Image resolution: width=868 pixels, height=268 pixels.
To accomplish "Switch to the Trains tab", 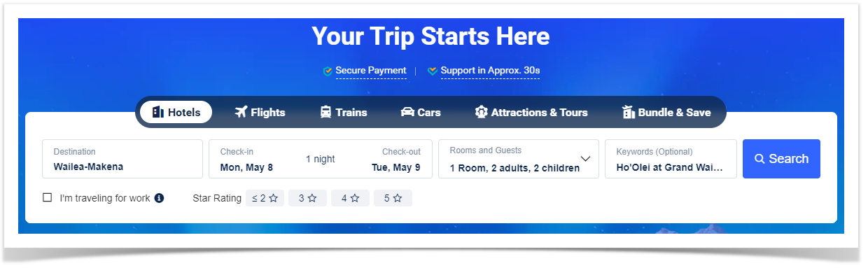I will (x=344, y=112).
